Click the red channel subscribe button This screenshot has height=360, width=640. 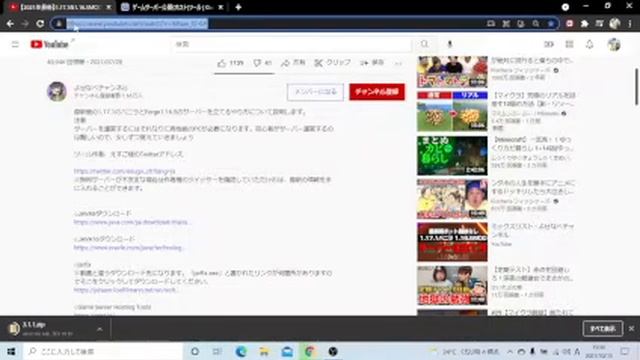[377, 92]
